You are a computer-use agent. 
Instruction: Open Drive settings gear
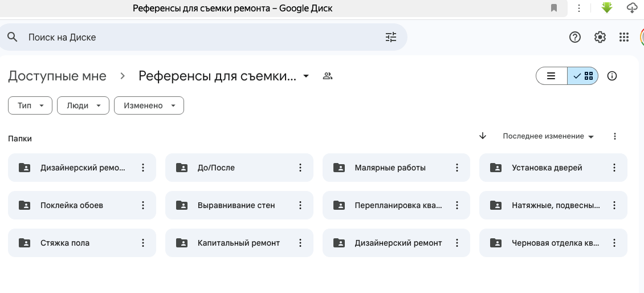click(600, 37)
